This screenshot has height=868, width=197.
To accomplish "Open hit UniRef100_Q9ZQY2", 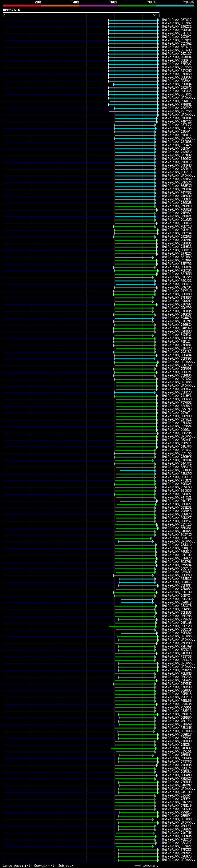I will [177, 37].
